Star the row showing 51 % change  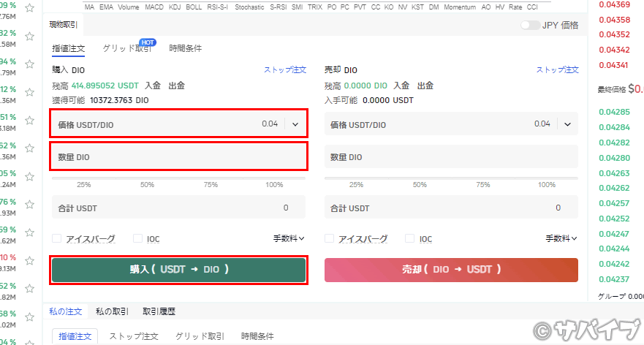(x=29, y=121)
